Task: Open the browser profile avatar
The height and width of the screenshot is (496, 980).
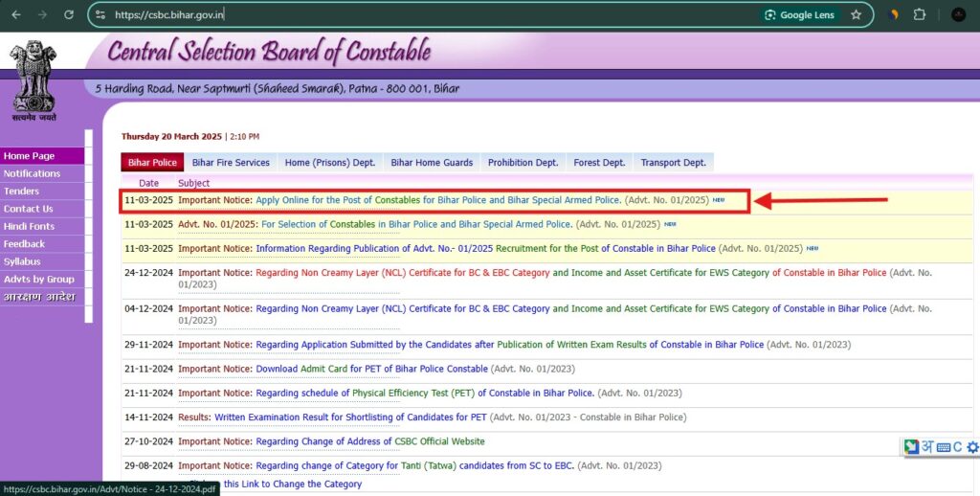Action: click(x=958, y=14)
